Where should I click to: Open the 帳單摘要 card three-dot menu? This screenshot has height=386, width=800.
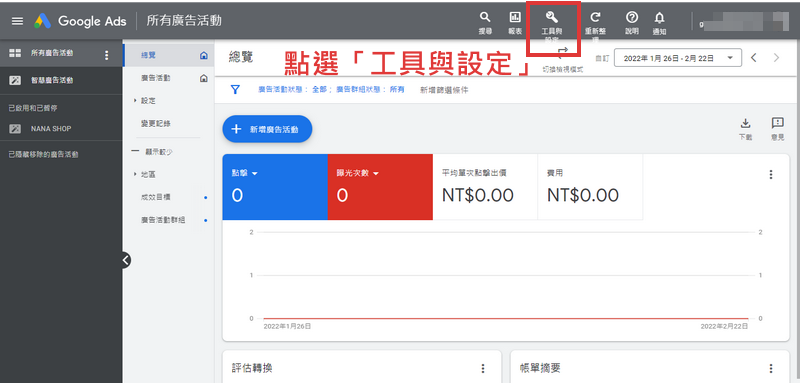(x=771, y=368)
